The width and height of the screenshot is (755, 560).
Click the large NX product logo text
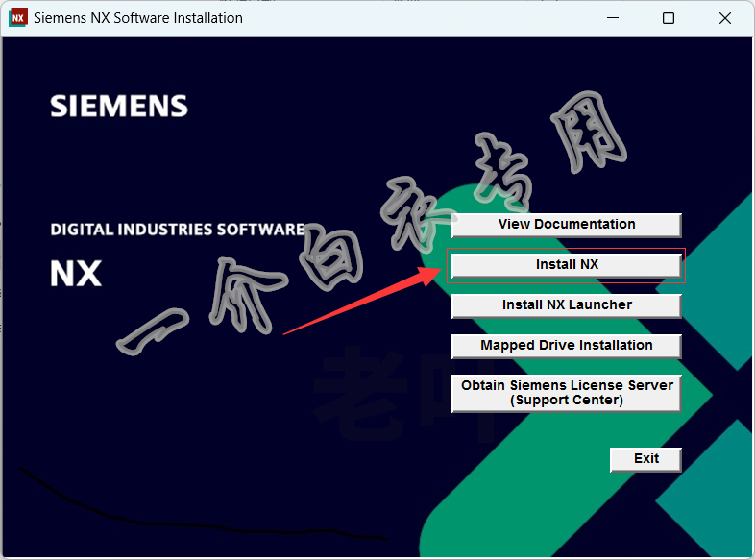(76, 273)
